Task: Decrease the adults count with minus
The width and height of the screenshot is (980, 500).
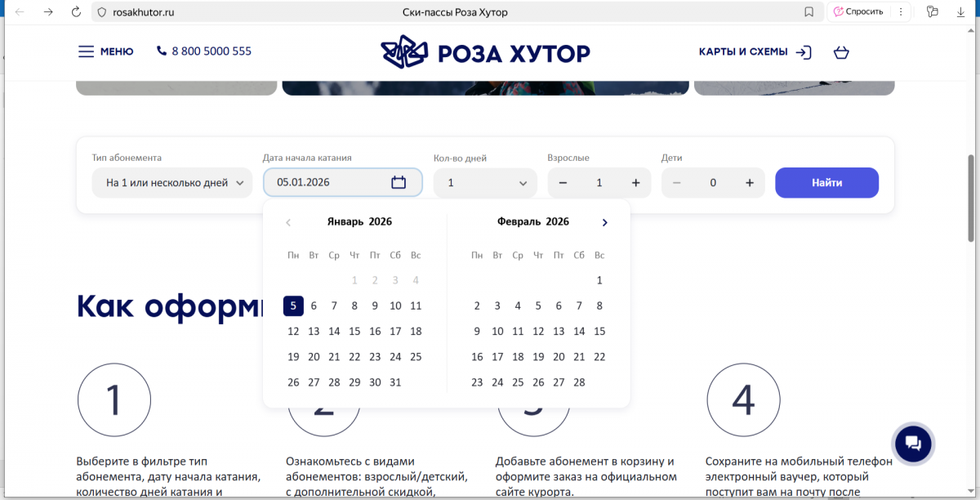Action: click(563, 183)
